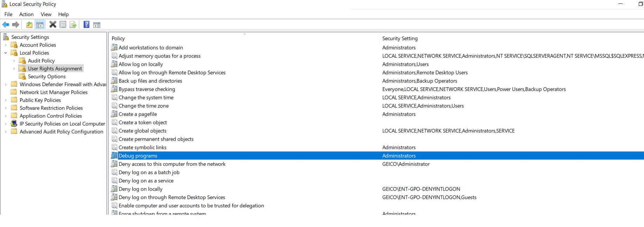Image resolution: width=644 pixels, height=227 pixels.
Task: Expand the Account Policies node
Action: [x=6, y=45]
